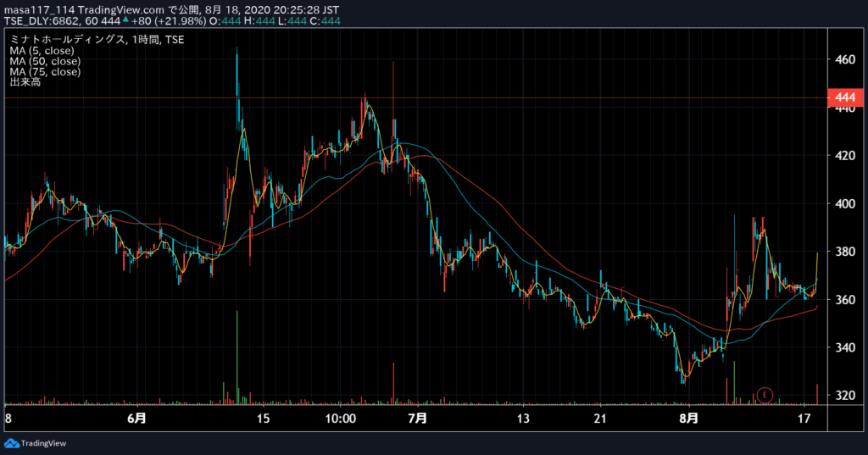Click the +80 (+21.98%) change value

(169, 21)
